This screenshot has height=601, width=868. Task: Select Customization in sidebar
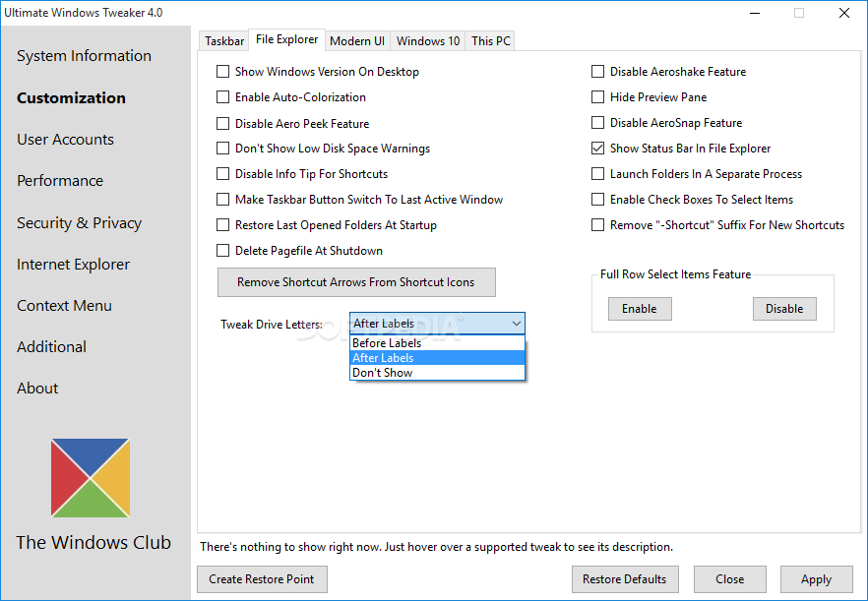pos(72,98)
